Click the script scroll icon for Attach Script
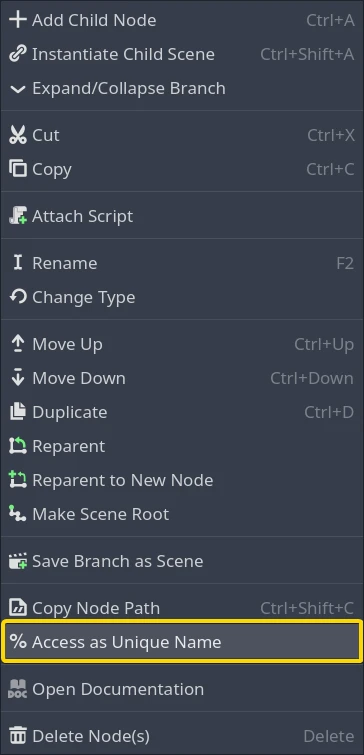This screenshot has height=755, width=364. (x=18, y=216)
